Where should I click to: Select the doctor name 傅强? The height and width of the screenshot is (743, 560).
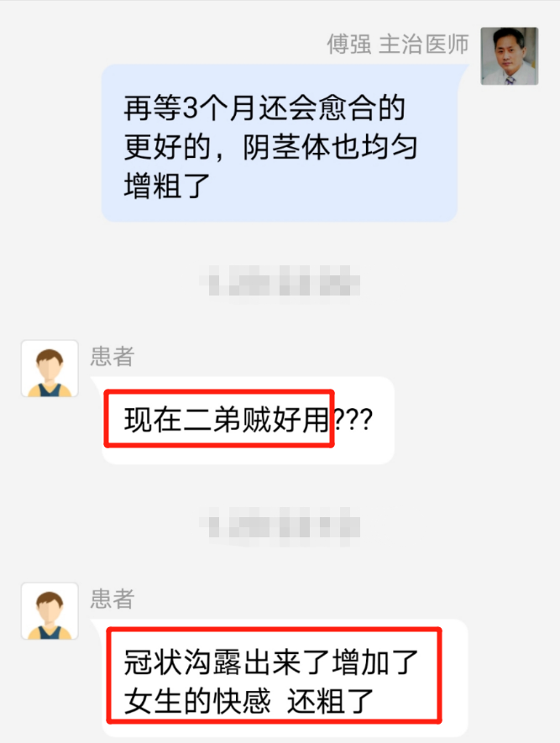pos(349,44)
